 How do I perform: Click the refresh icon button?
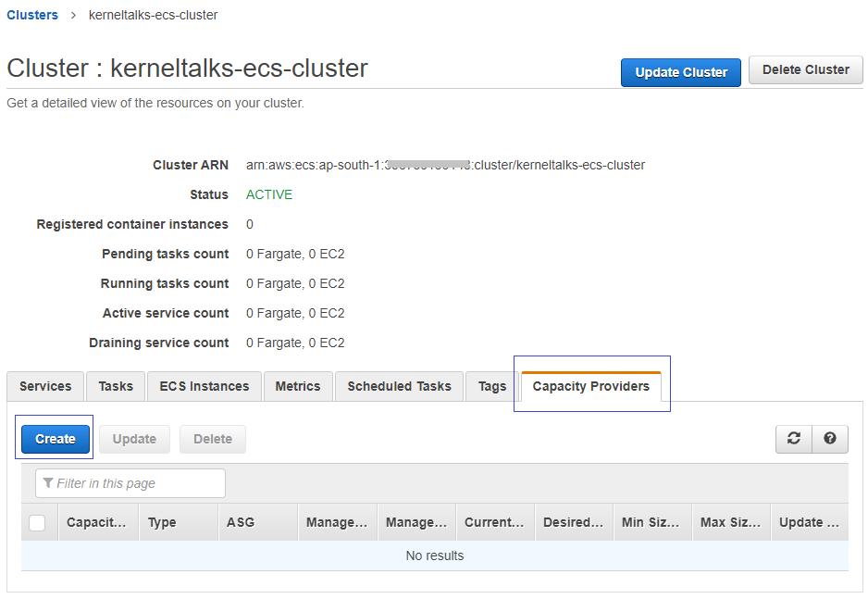794,439
